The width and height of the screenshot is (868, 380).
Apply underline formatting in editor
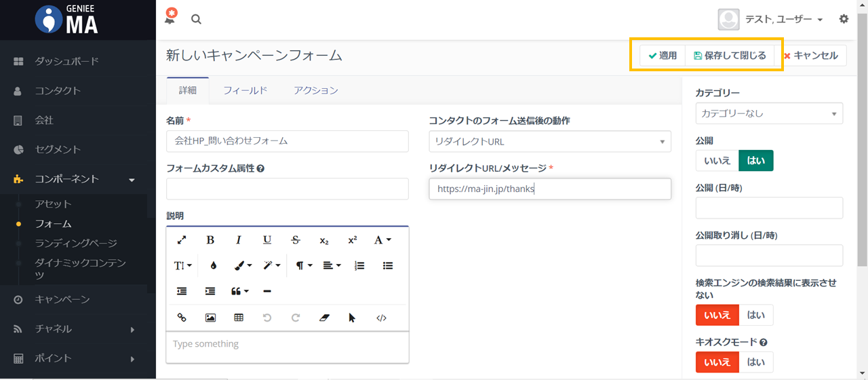(267, 240)
